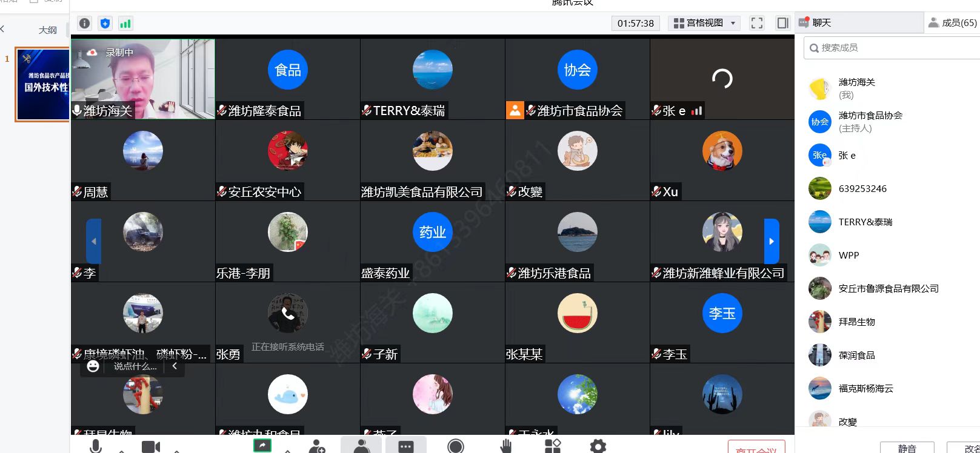Image resolution: width=980 pixels, height=453 pixels.
Task: Click the 乐港-李朋 plant avatar
Action: click(x=288, y=232)
